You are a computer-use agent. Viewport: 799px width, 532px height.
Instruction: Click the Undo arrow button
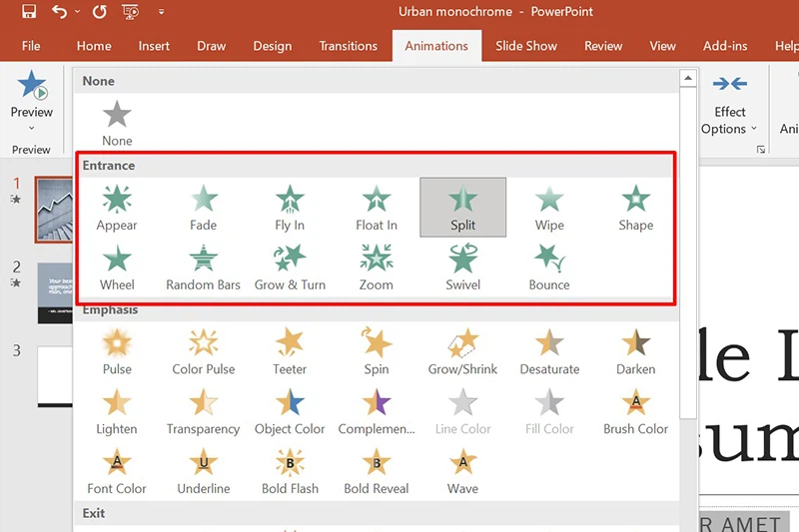59,12
